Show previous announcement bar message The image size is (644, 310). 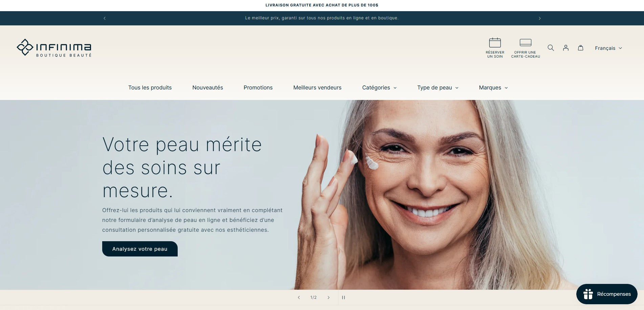coord(105,18)
